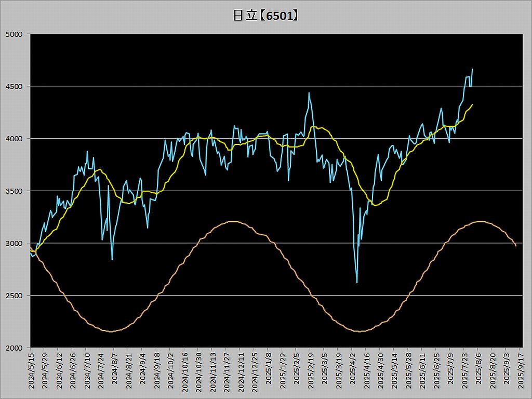
Task: Click the chart title 日立【6501】
Action: coord(265,16)
